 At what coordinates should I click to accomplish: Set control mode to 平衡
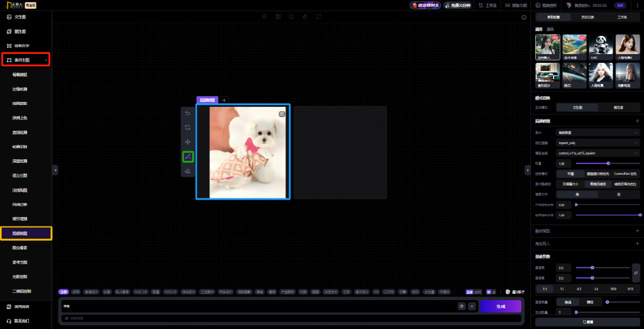[570, 174]
